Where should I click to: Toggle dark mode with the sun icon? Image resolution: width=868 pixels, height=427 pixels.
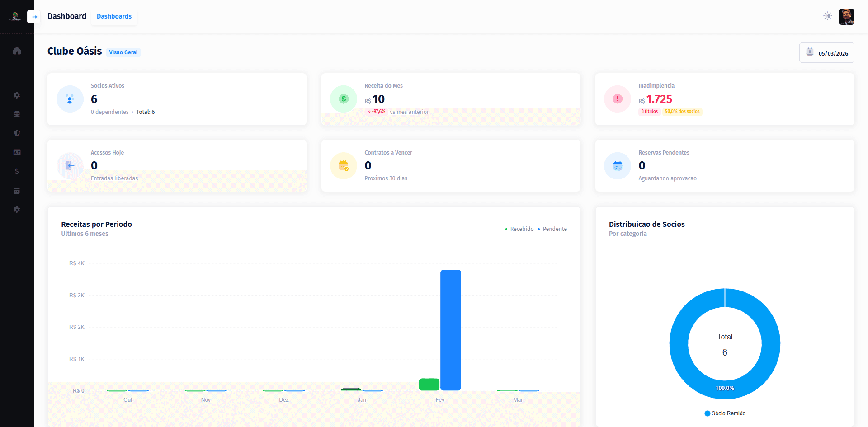(x=828, y=16)
